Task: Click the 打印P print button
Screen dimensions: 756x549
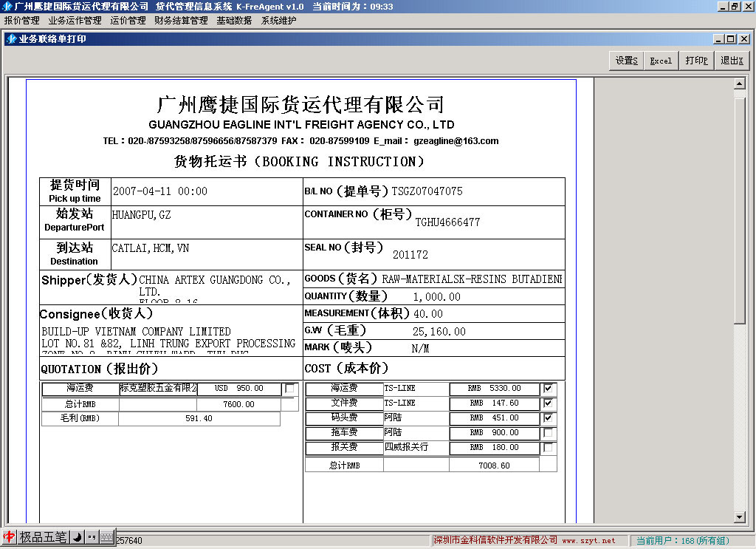Action: 696,61
